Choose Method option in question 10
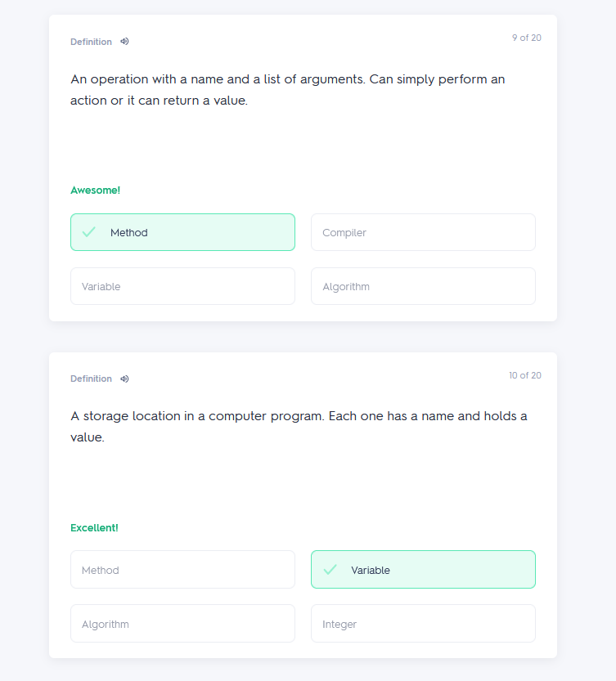Image resolution: width=616 pixels, height=681 pixels. coord(182,570)
